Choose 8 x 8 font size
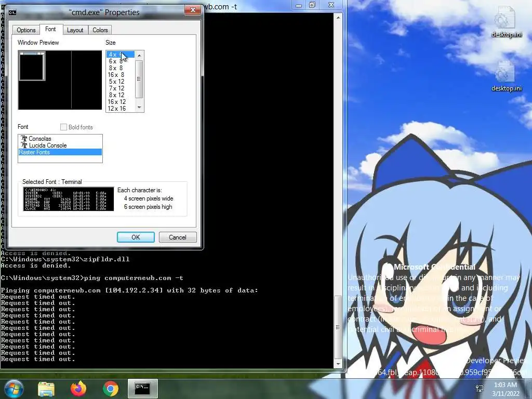532x399 pixels. tap(121, 68)
